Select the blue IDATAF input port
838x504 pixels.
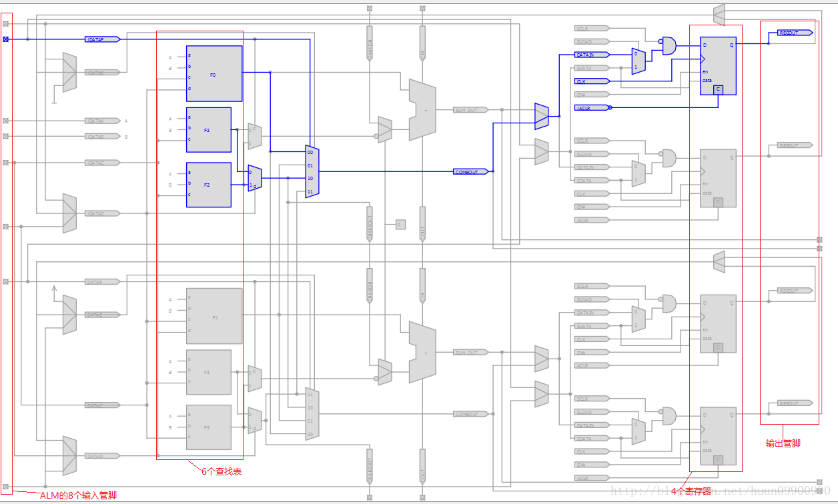pyautogui.click(x=103, y=39)
